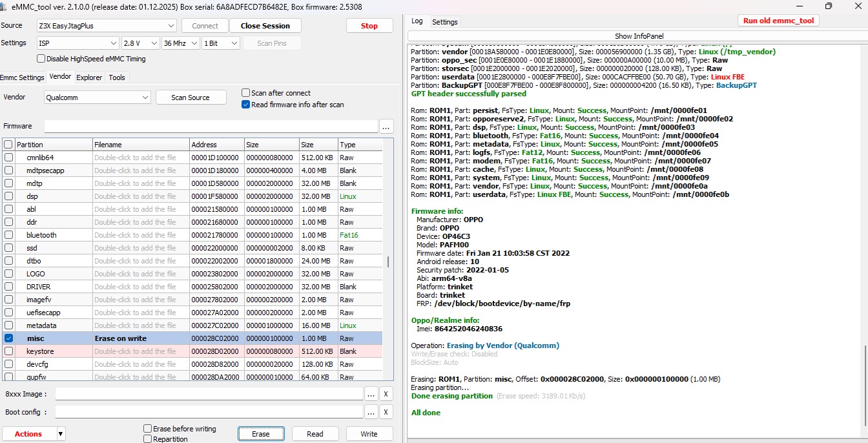
Task: Open the Source Z3X EasyJtagPlus dropdown
Action: point(107,26)
